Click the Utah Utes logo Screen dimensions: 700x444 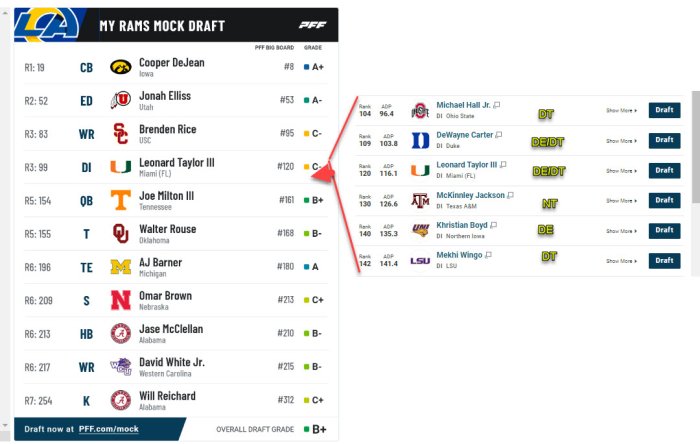[121, 100]
